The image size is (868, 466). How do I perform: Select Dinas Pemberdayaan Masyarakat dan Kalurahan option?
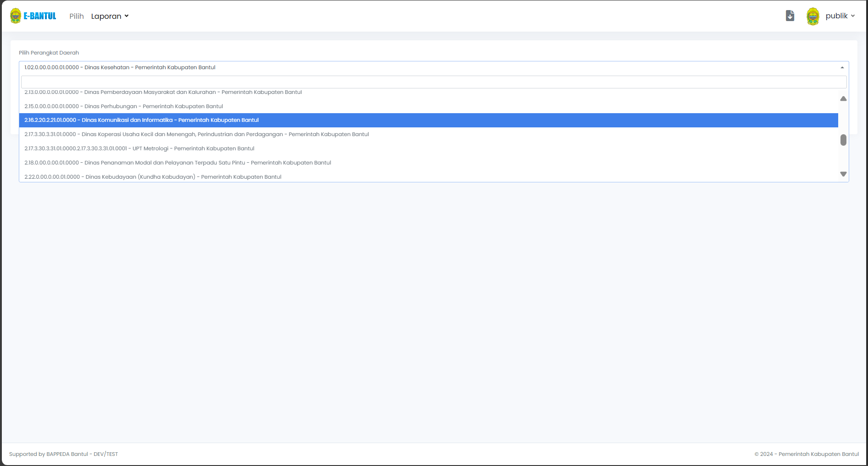(x=429, y=92)
